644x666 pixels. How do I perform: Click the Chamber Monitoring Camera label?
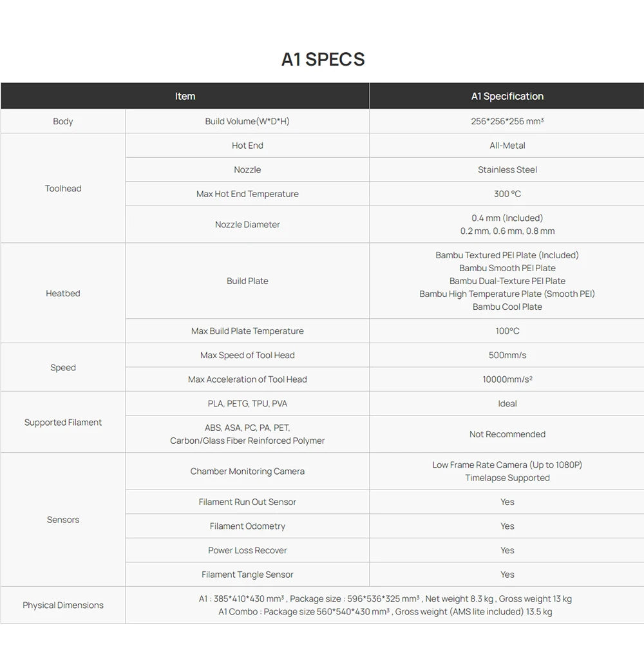(x=247, y=471)
